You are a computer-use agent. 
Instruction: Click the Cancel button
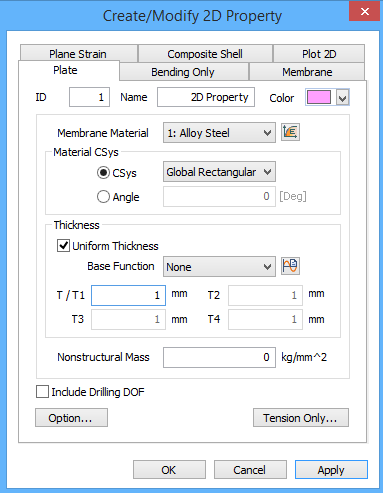(250, 470)
